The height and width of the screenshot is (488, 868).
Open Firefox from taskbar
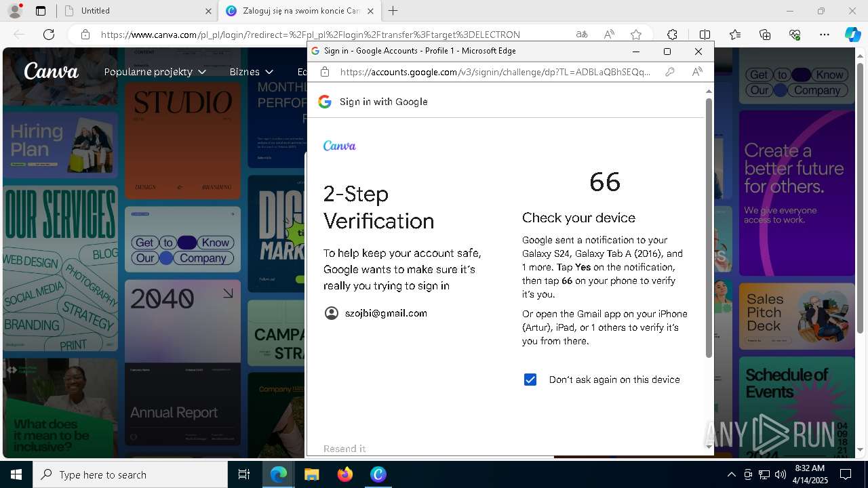[345, 474]
